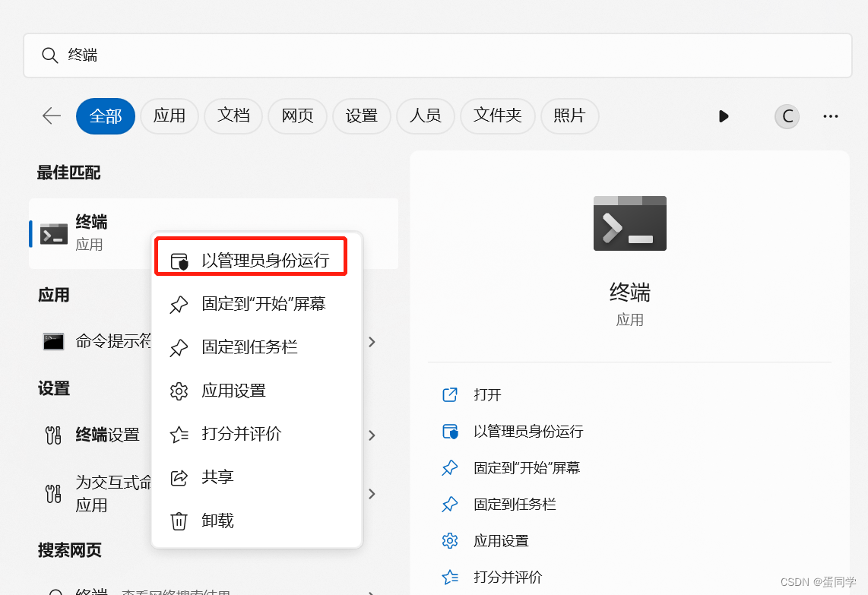Image resolution: width=868 pixels, height=595 pixels.
Task: Click the 打开 link in the right panel
Action: tap(487, 394)
